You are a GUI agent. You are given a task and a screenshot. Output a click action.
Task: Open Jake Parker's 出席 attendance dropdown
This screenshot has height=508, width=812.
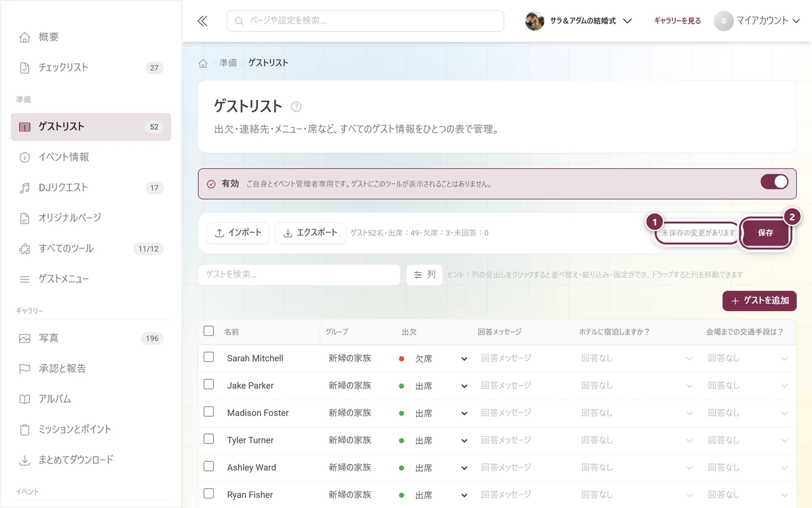click(x=433, y=386)
